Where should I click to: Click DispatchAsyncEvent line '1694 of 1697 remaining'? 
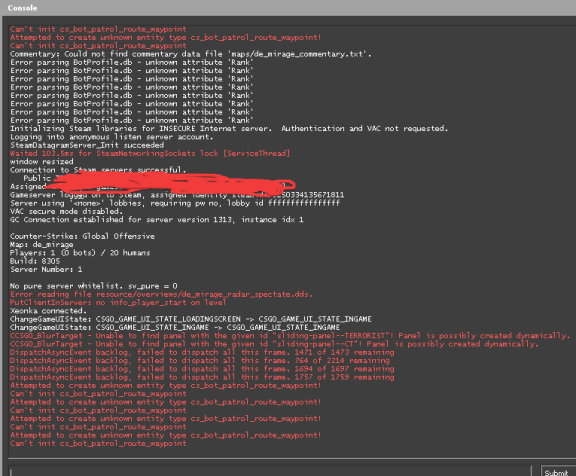coord(202,369)
